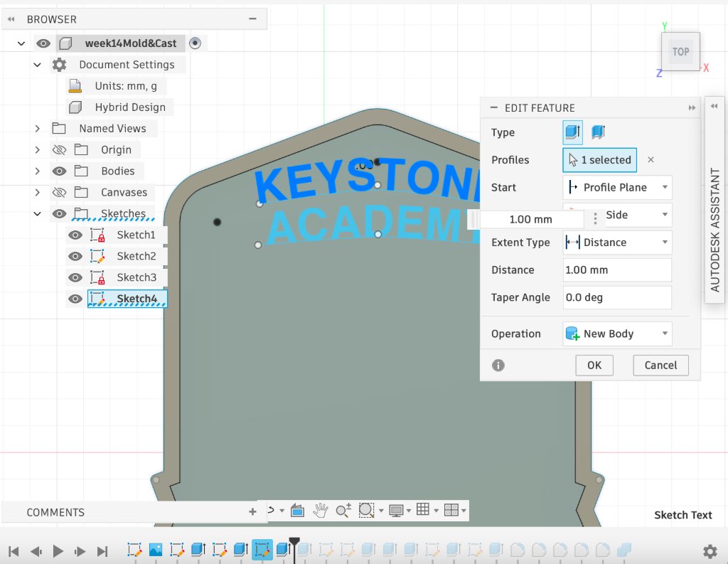Select the Thin Extrude type icon

tap(598, 132)
